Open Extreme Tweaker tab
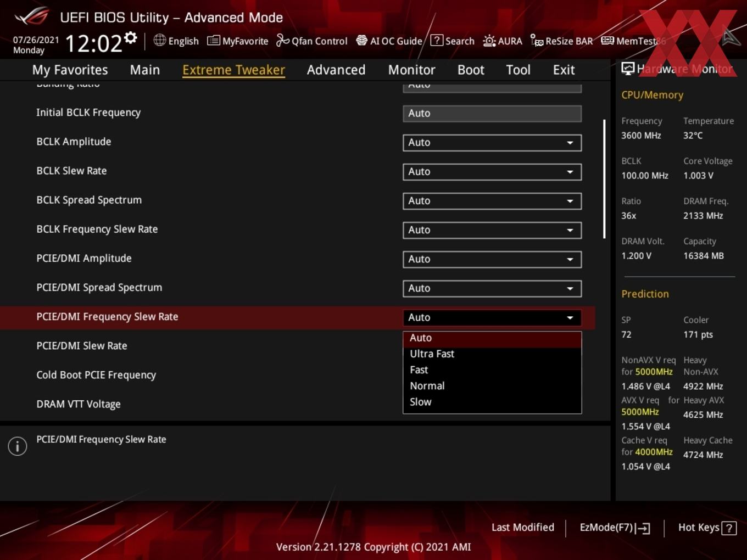747x560 pixels. pyautogui.click(x=233, y=70)
